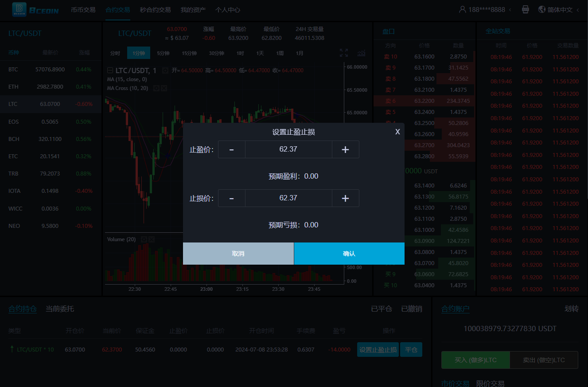
Task: Open chart indicators icon beside fullscreen
Action: 362,53
